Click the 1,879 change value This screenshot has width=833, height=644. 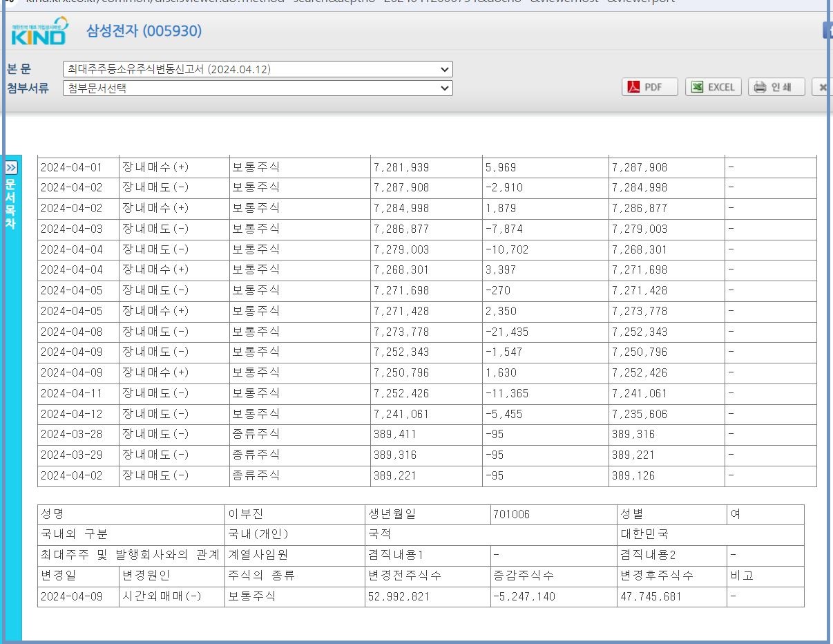[x=501, y=208]
